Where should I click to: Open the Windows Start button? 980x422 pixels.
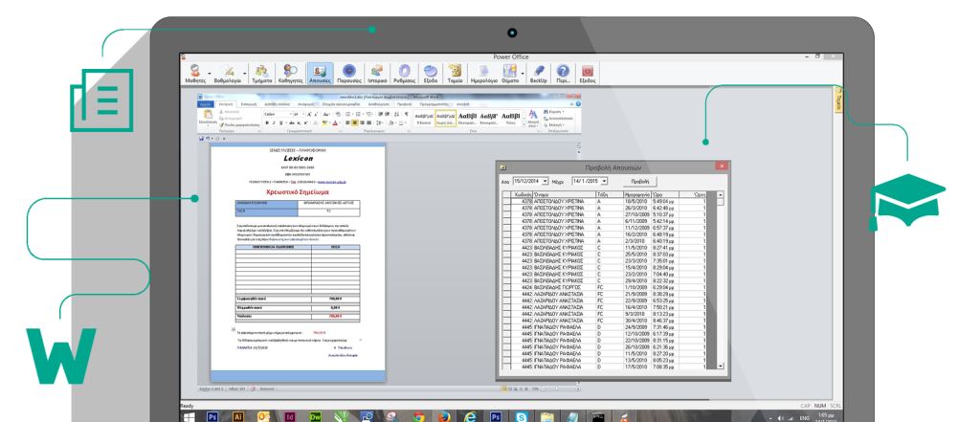pos(189,417)
